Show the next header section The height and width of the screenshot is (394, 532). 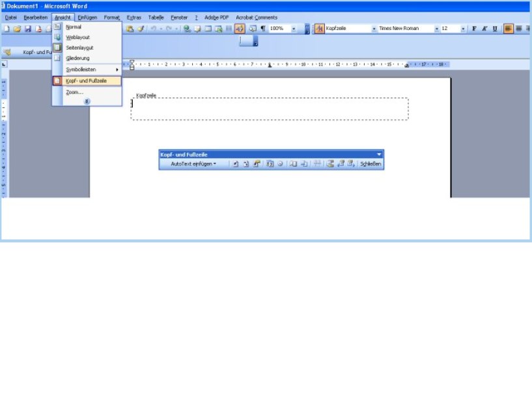(351, 164)
